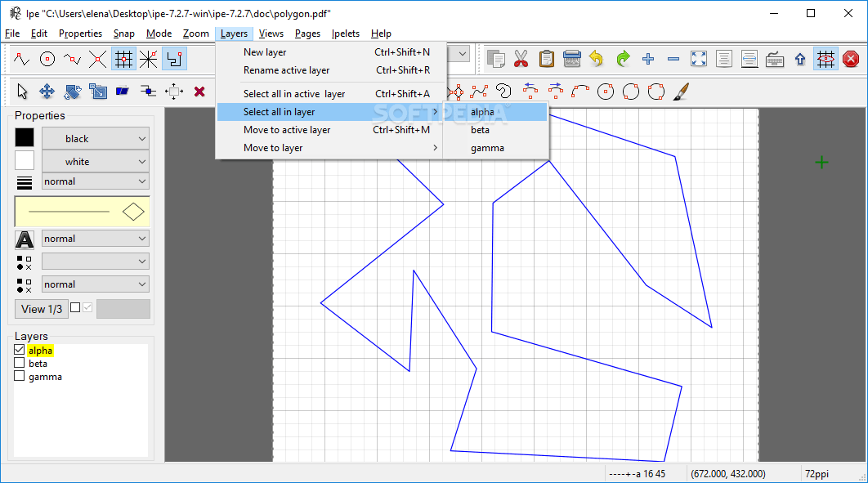Viewport: 868px width, 483px height.
Task: Toggle automatic angular snap
Action: [x=174, y=59]
